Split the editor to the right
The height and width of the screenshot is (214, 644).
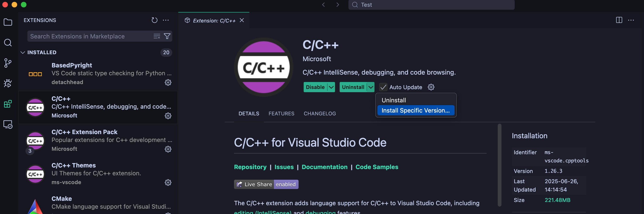pos(619,20)
